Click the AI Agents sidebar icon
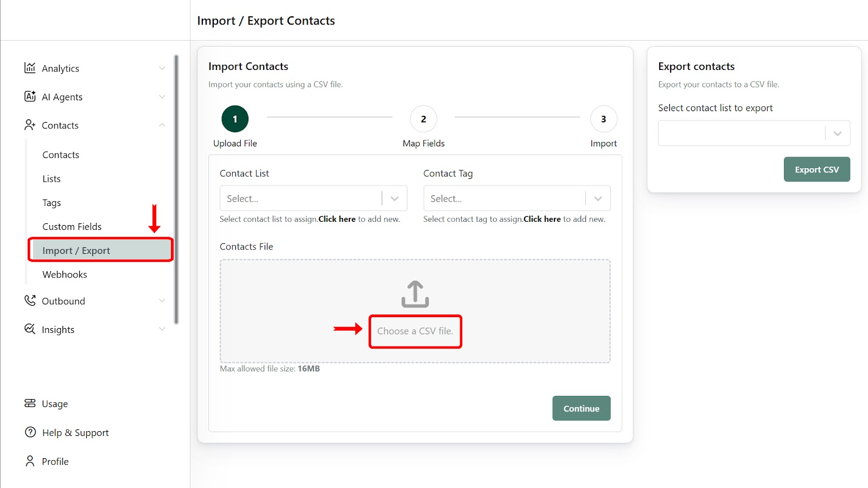The width and height of the screenshot is (868, 488). click(30, 97)
